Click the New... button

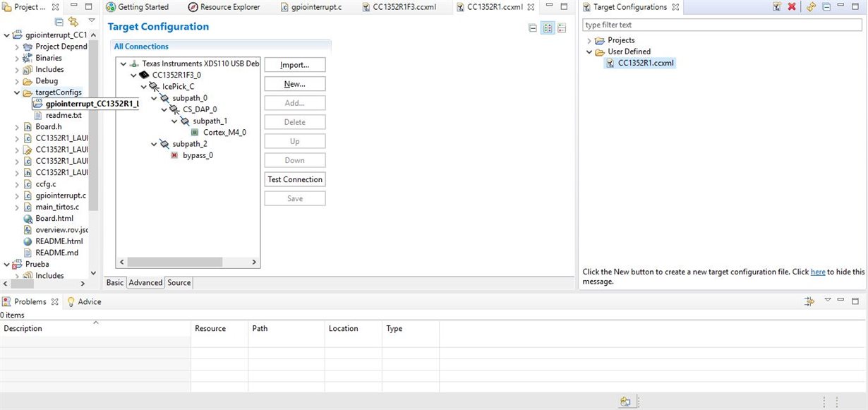click(295, 84)
